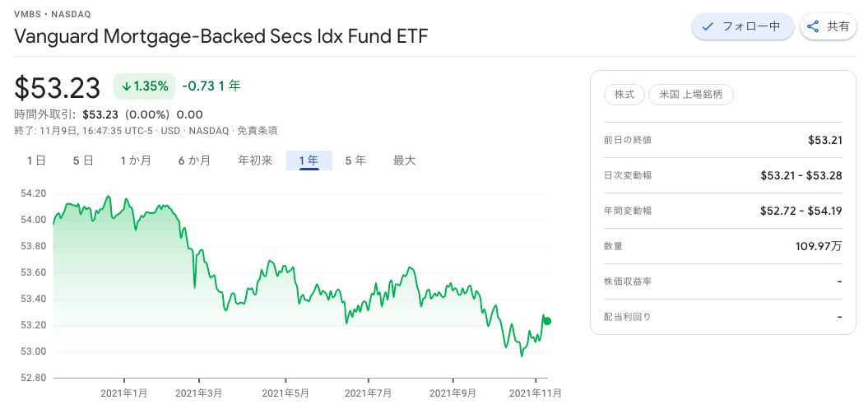Click the checkmark icon in フォロー中 button
This screenshot has height=409, width=868.
pos(707,26)
